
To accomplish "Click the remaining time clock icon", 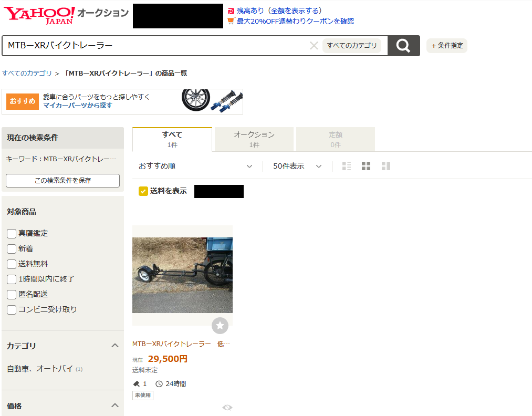I will [x=159, y=384].
